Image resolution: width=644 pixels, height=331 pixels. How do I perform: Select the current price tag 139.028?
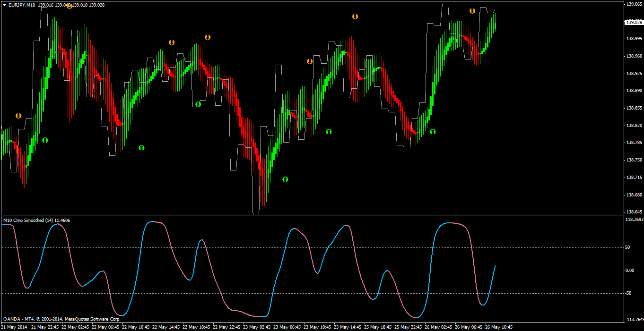[634, 22]
